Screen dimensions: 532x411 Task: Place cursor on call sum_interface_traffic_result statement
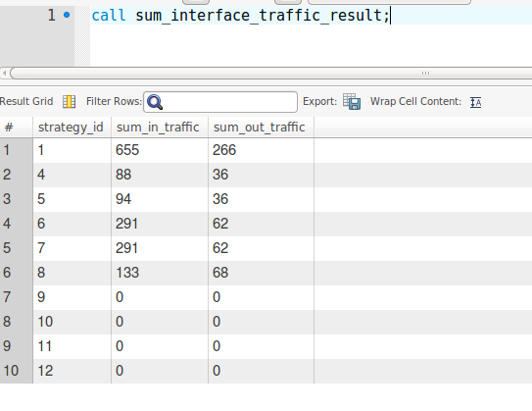tap(241, 16)
